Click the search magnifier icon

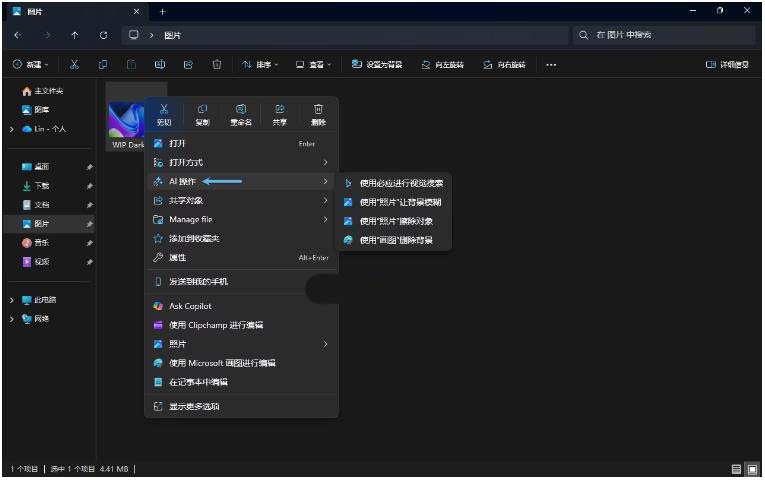584,35
